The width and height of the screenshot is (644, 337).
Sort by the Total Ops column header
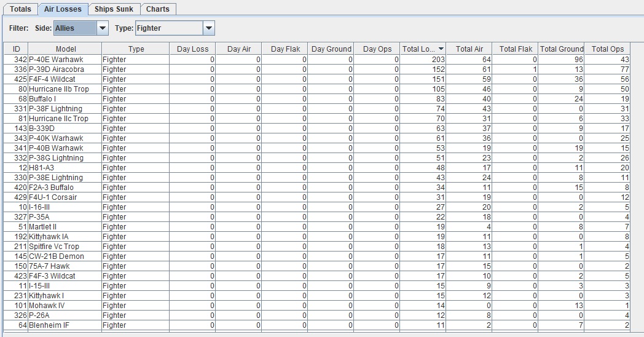point(608,49)
